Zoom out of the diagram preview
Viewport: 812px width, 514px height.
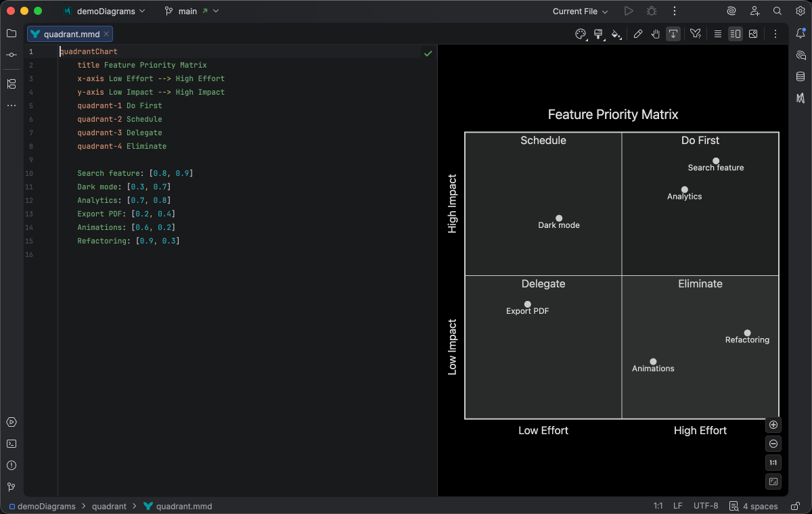[x=774, y=444]
